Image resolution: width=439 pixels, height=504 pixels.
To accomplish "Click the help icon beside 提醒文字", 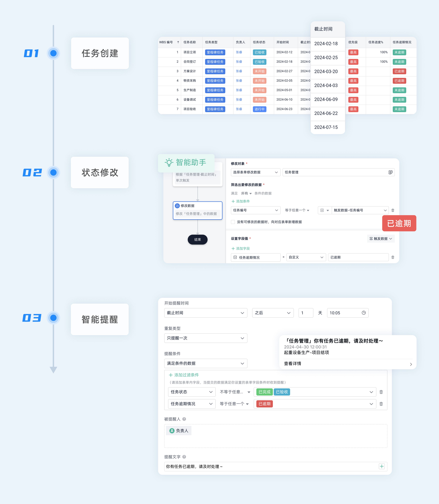I will tap(184, 457).
